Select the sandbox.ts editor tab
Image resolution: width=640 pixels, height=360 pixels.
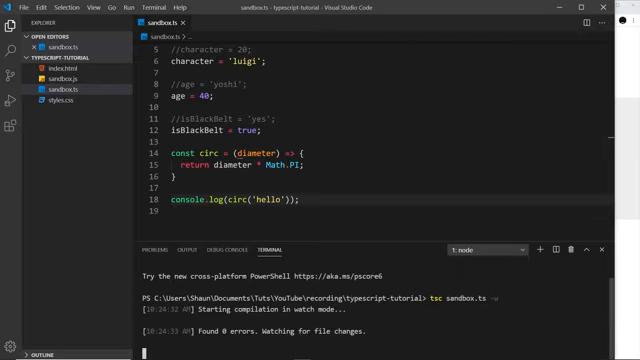click(162, 23)
